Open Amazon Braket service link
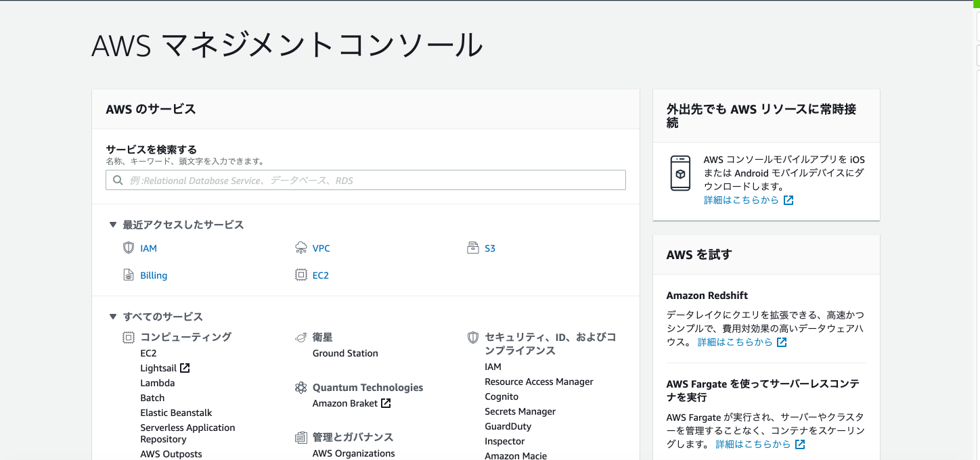This screenshot has height=460, width=980. click(345, 403)
